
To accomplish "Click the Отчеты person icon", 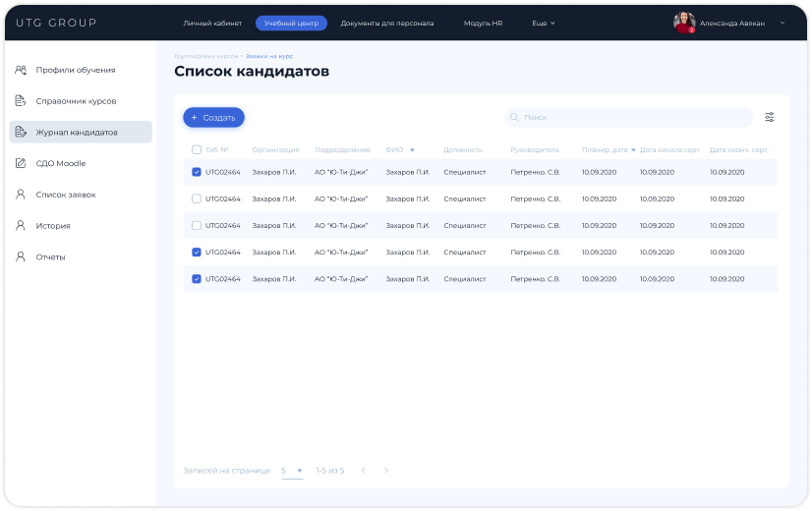I will (x=21, y=256).
